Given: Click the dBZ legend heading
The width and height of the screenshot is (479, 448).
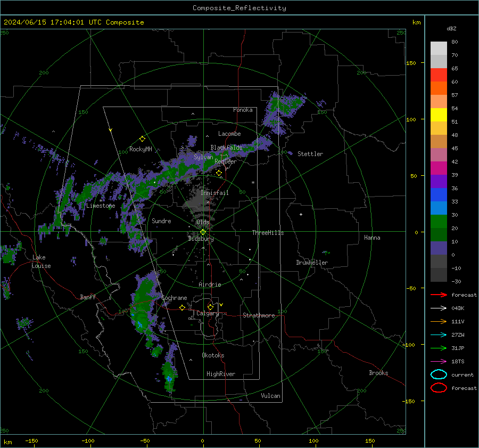Looking at the screenshot, I should point(451,29).
